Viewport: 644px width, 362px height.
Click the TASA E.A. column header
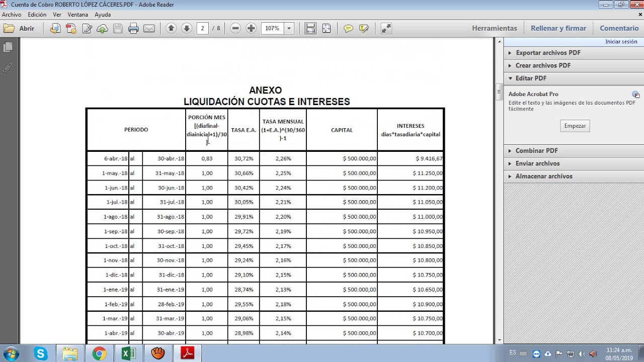(x=244, y=130)
